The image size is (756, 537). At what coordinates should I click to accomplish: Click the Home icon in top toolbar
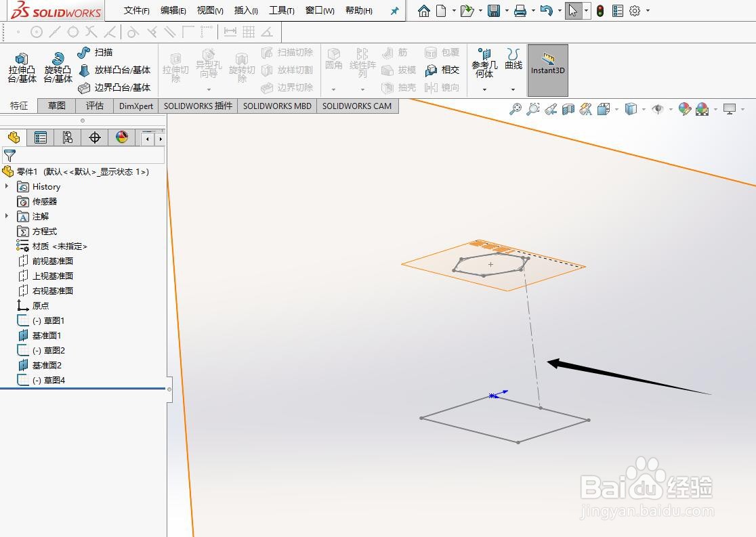tap(424, 11)
